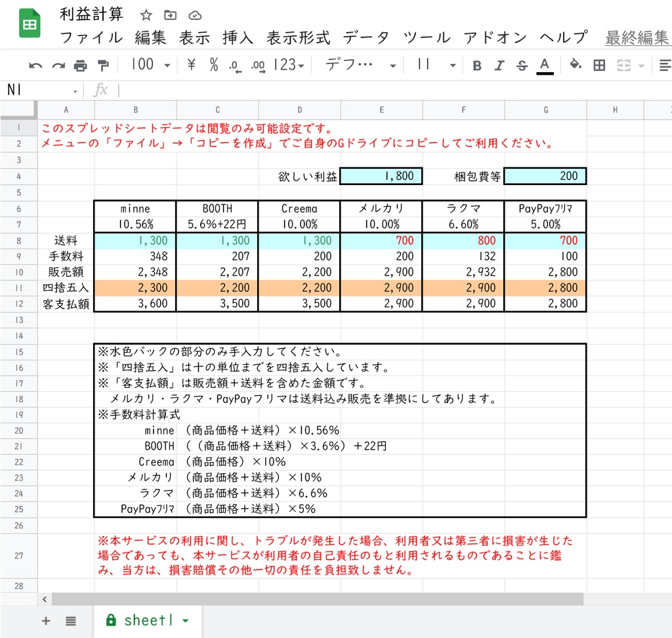Click the 利益計算 document title
The image size is (672, 638).
[91, 14]
